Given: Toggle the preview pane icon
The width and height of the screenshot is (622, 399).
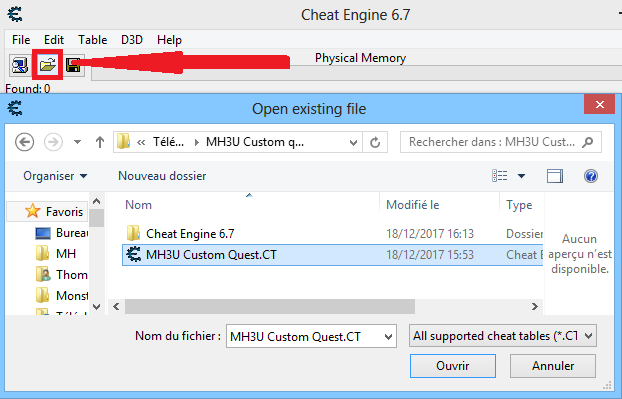Looking at the screenshot, I should 555,176.
